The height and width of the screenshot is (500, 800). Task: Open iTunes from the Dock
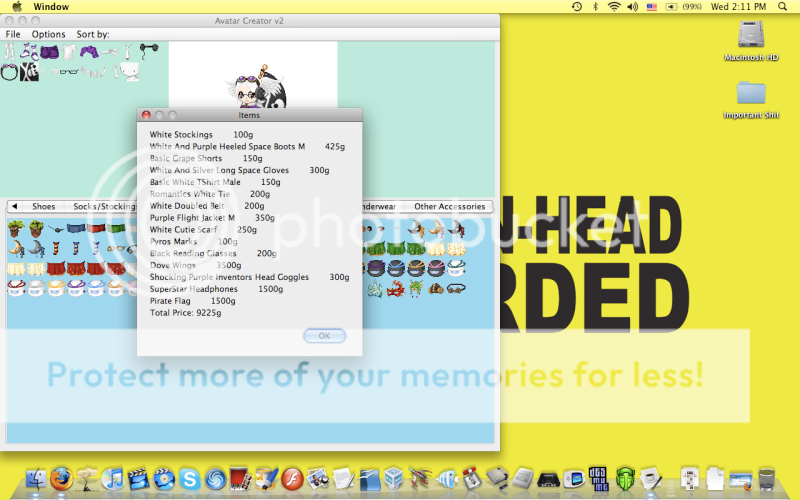[112, 478]
